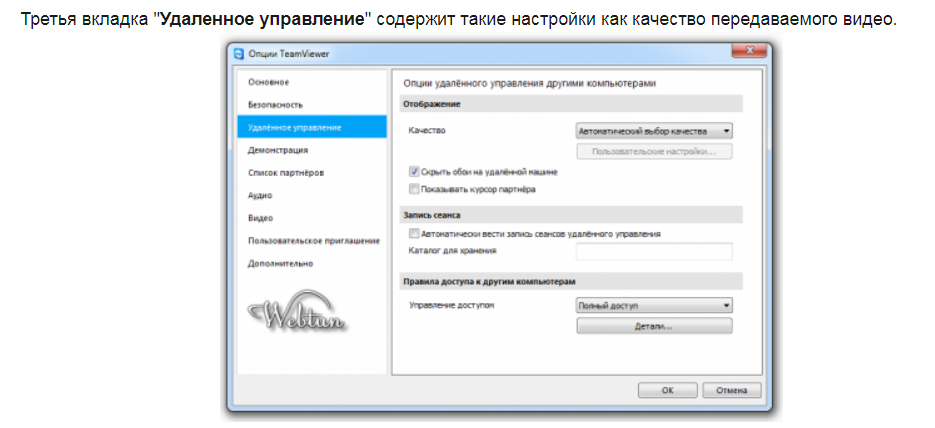The image size is (935, 428).
Task: Click the Детали... button
Action: point(654,326)
